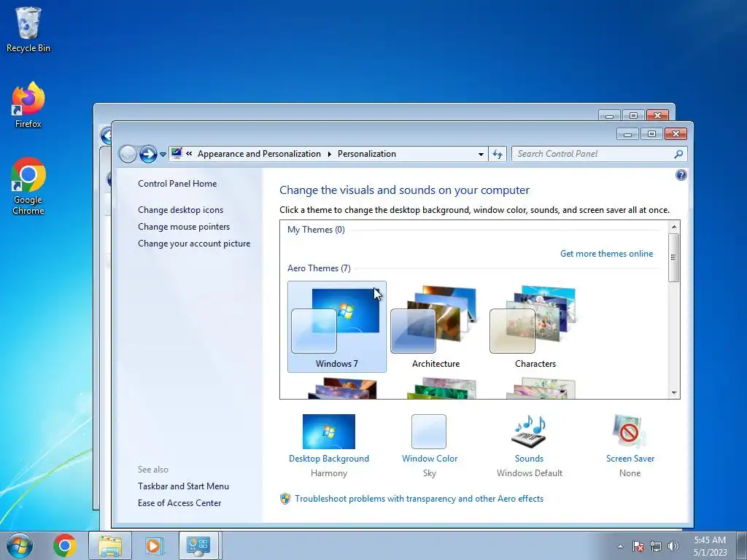The image size is (747, 560).
Task: Open Windows Media Player taskbar icon
Action: pyautogui.click(x=154, y=545)
